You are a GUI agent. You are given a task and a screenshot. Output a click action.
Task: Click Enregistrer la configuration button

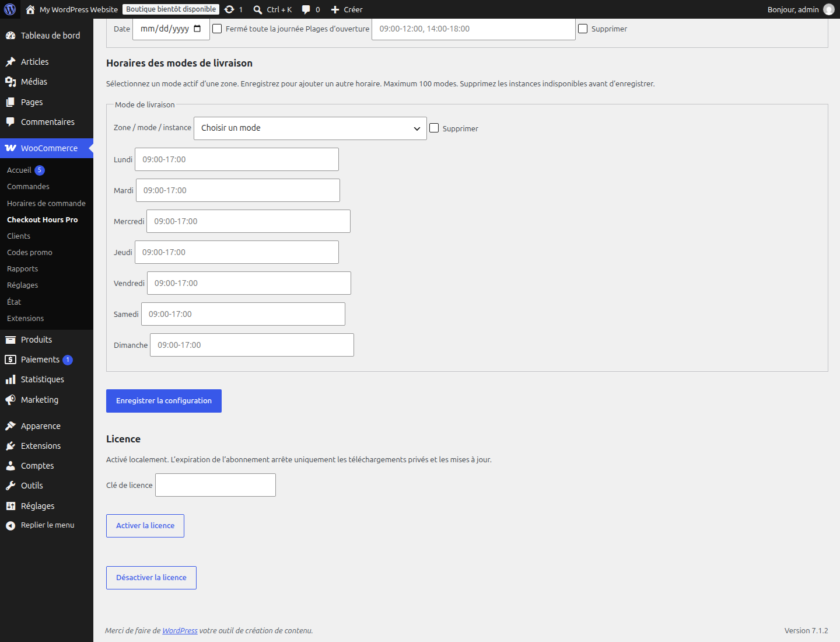[x=164, y=401]
